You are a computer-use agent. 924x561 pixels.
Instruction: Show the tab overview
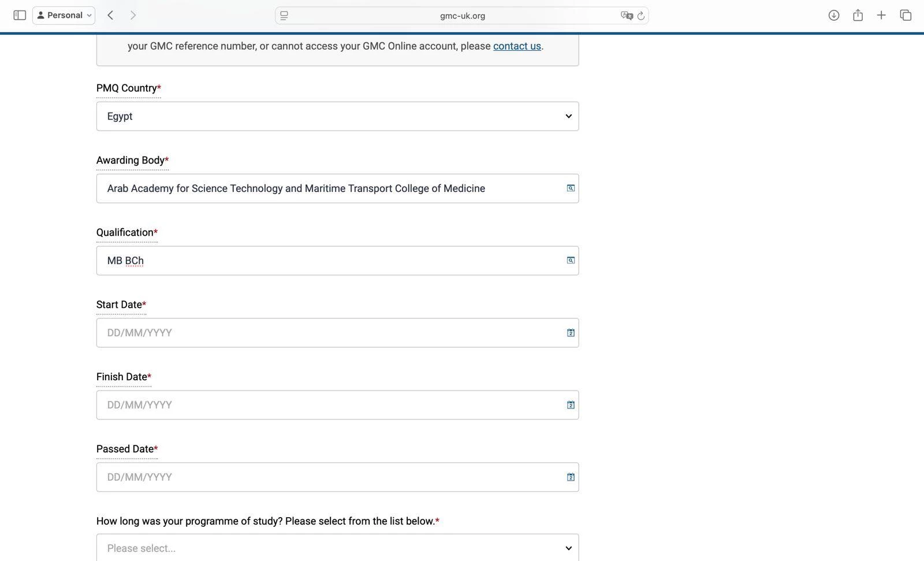(906, 16)
